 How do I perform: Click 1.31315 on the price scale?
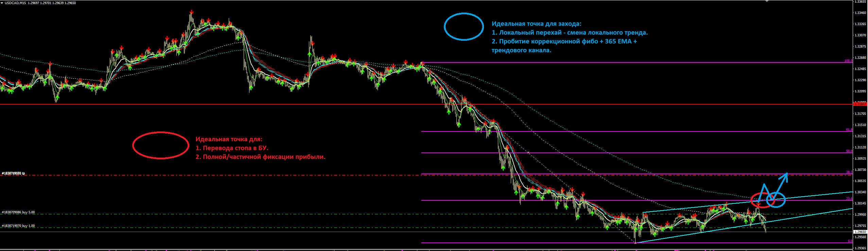860,136
